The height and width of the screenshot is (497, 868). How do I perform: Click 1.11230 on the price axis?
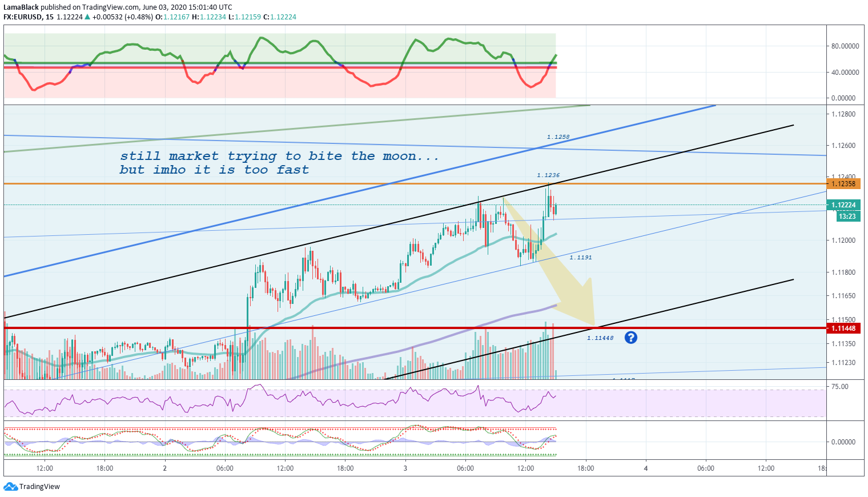pos(843,363)
